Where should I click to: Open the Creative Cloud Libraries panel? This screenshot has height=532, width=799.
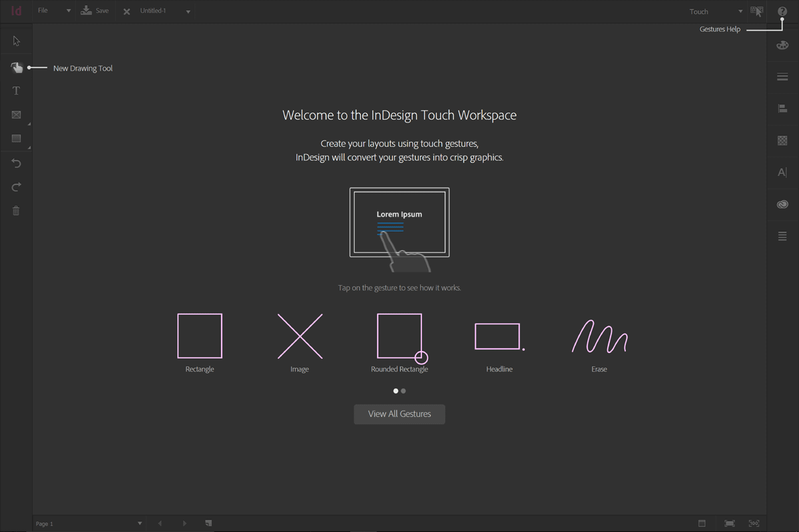[x=782, y=204]
